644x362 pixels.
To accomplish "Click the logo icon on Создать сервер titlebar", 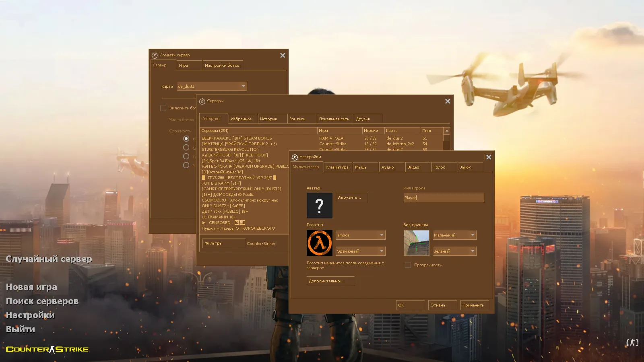I will (x=154, y=55).
